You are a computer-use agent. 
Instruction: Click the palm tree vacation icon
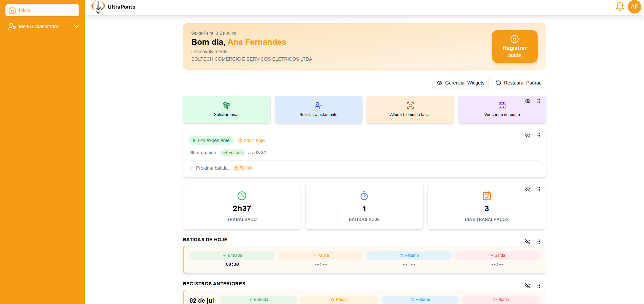(227, 106)
